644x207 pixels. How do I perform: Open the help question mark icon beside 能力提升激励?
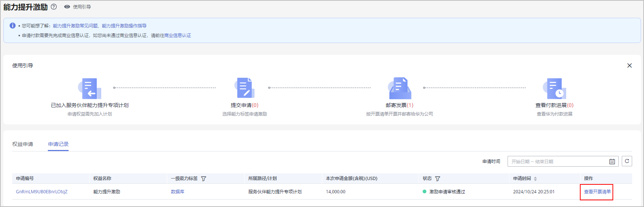[54, 7]
